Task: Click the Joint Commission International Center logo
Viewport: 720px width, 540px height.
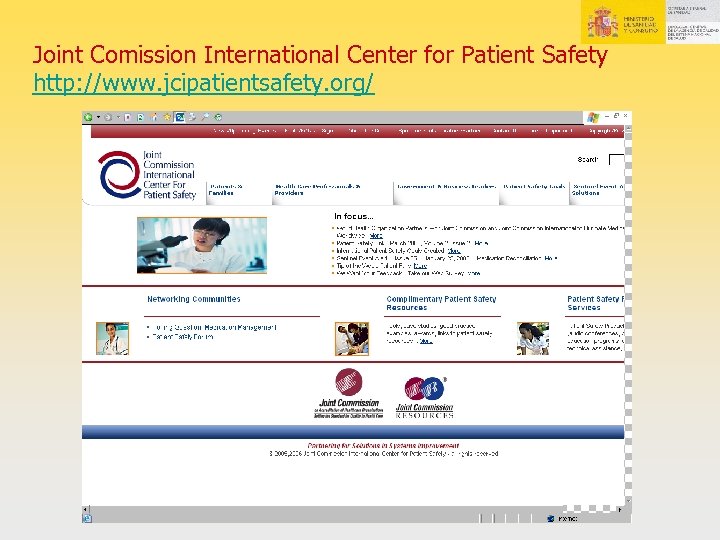Action: (x=147, y=174)
